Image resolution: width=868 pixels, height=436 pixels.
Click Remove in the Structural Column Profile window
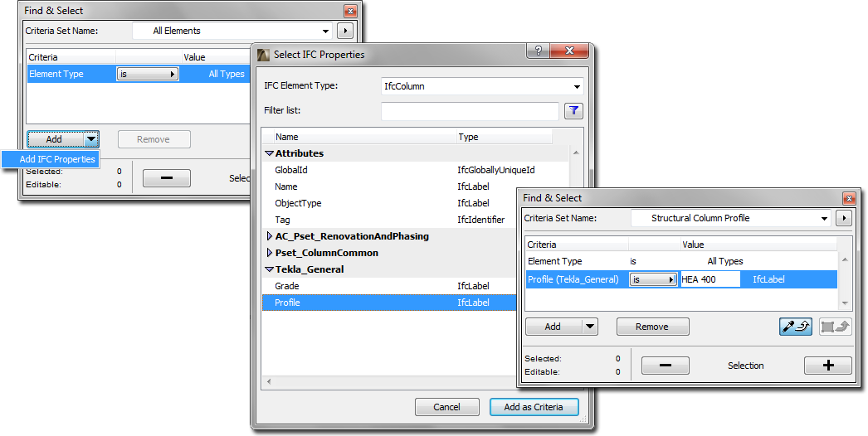point(653,327)
